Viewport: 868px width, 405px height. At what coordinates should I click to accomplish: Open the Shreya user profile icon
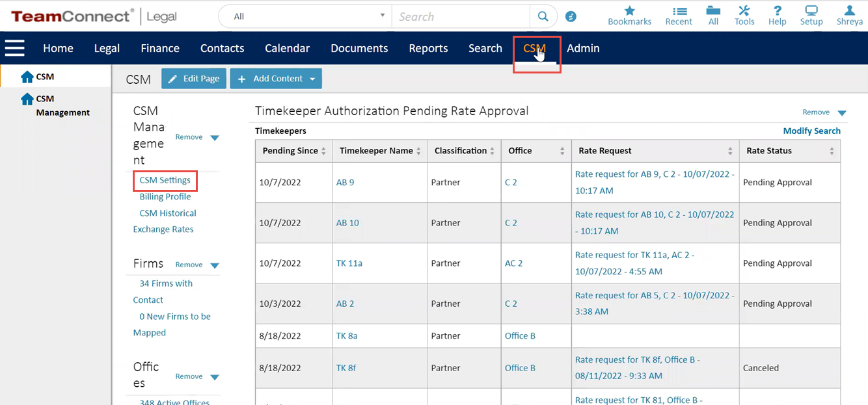[849, 11]
